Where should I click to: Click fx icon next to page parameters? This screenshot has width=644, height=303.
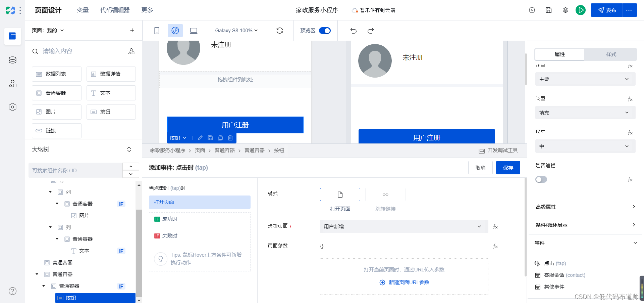(x=495, y=246)
